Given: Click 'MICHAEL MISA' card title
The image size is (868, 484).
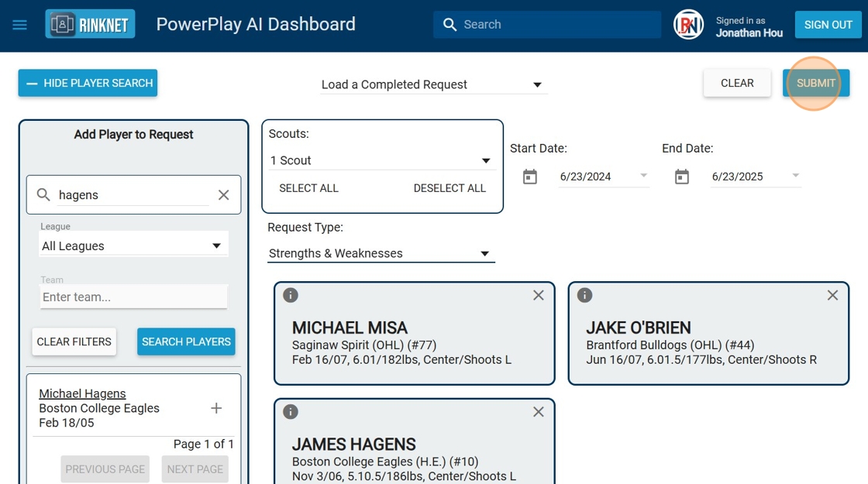Looking at the screenshot, I should click(350, 328).
